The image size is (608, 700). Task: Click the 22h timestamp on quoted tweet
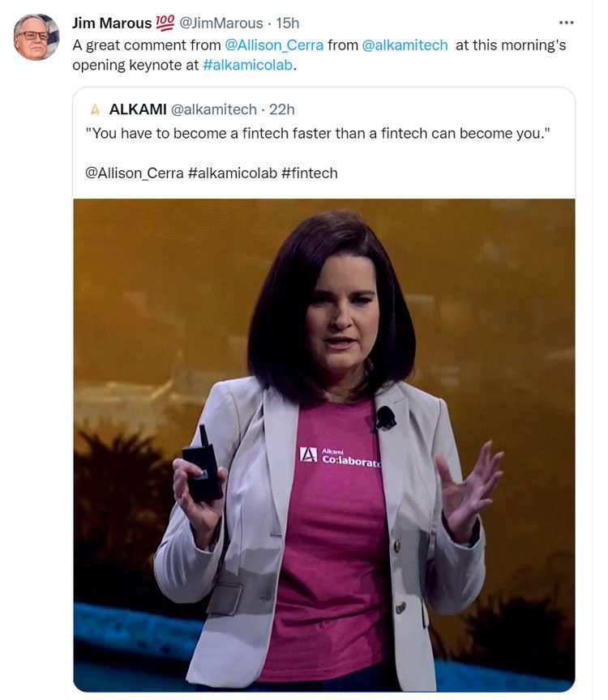(x=282, y=109)
